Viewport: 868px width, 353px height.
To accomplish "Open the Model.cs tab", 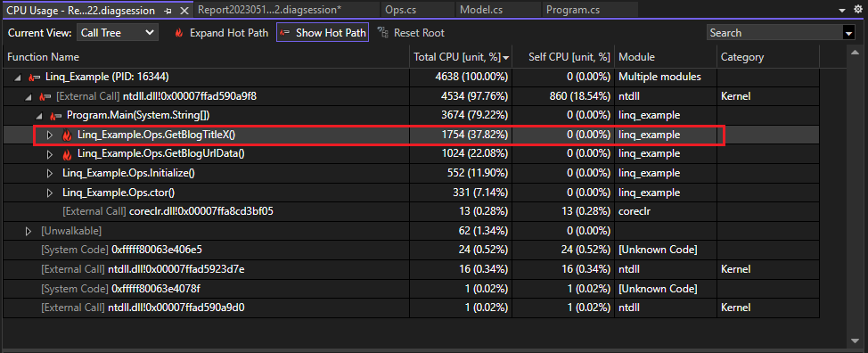I will 498,10.
